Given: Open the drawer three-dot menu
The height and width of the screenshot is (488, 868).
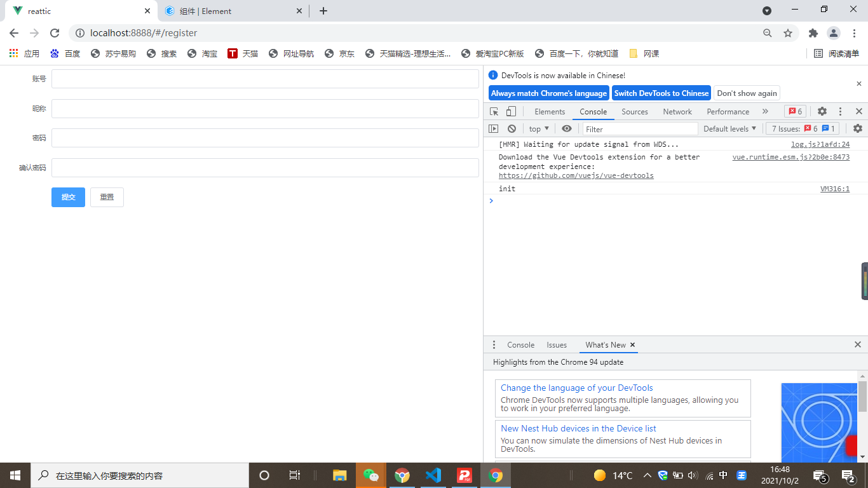Looking at the screenshot, I should tap(494, 344).
